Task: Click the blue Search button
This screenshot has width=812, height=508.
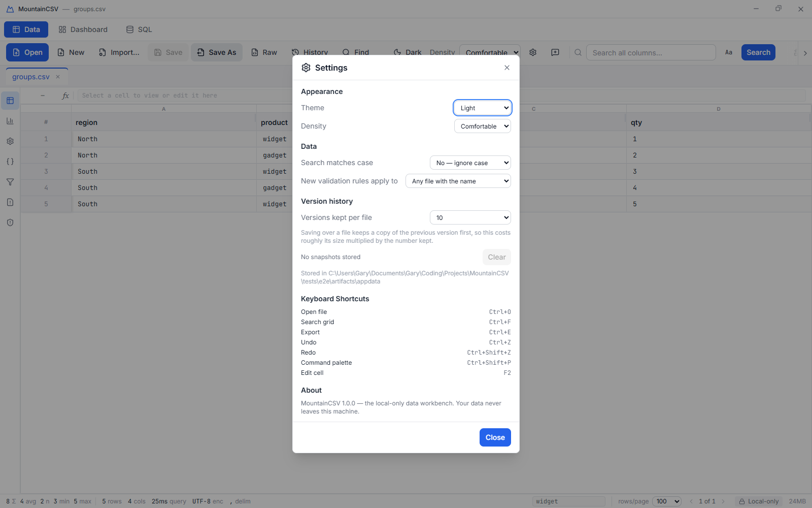Action: [758, 52]
